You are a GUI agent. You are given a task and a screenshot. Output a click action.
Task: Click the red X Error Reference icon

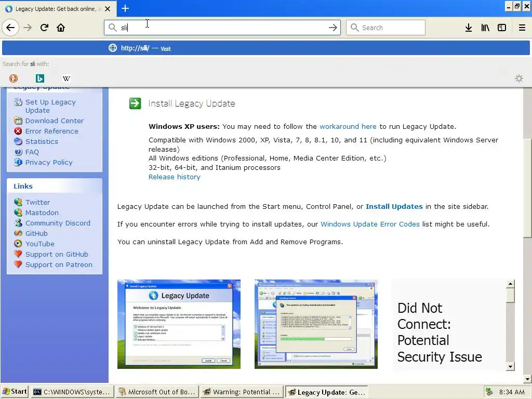(x=18, y=131)
